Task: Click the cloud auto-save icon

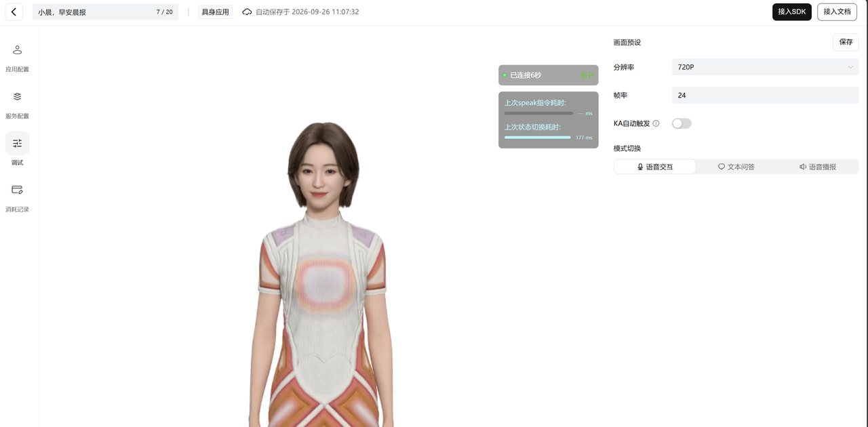Action: (247, 12)
